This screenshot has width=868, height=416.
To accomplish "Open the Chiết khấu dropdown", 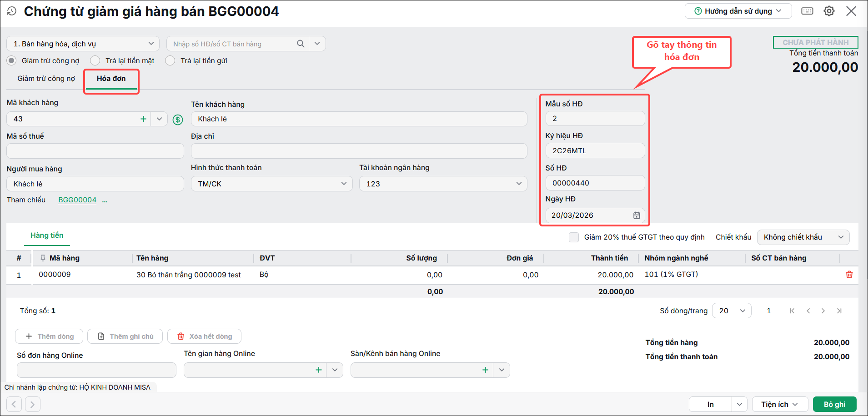I will tap(803, 237).
